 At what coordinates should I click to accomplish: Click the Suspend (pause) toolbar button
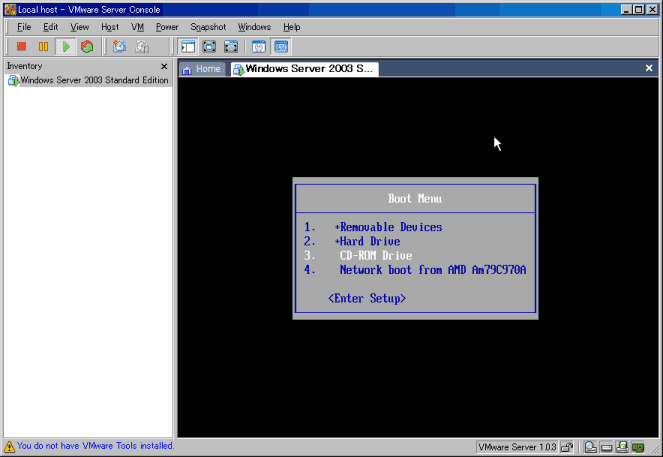(x=43, y=47)
